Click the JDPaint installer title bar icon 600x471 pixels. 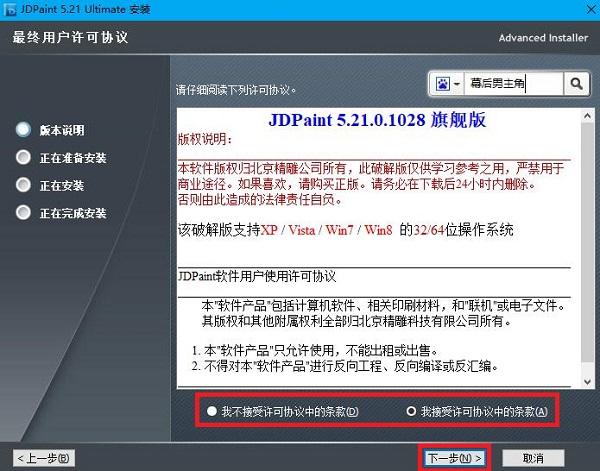pos(10,9)
